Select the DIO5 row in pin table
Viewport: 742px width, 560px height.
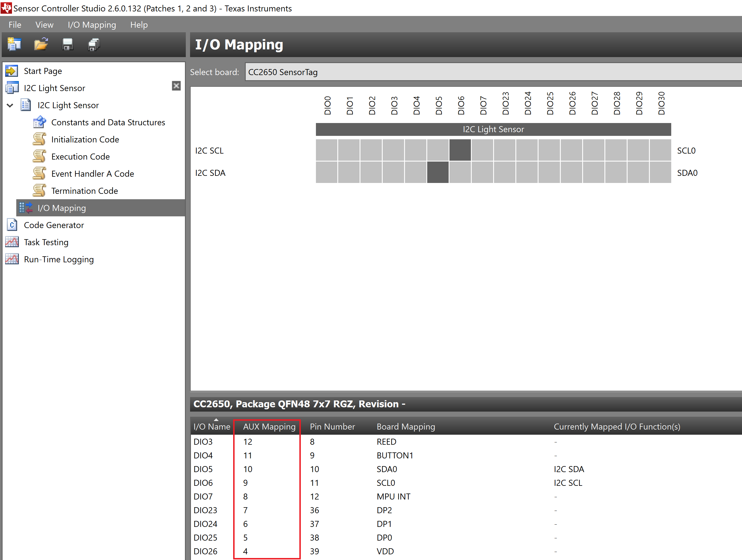coord(466,470)
